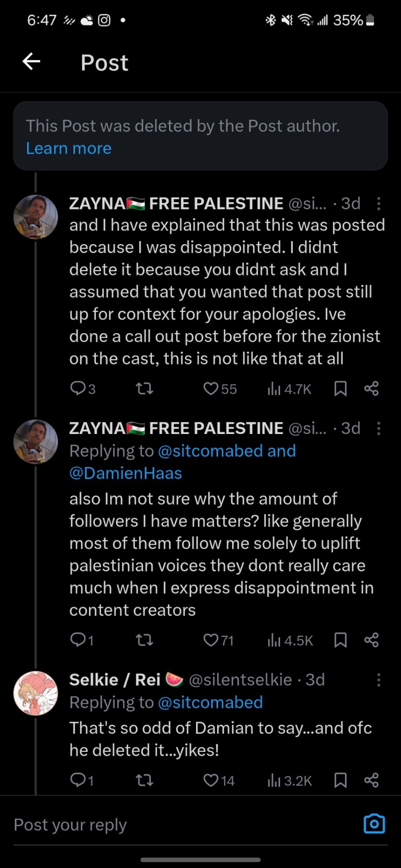The image size is (401, 868).
Task: View analytics showing 4.5K views
Action: [x=290, y=640]
